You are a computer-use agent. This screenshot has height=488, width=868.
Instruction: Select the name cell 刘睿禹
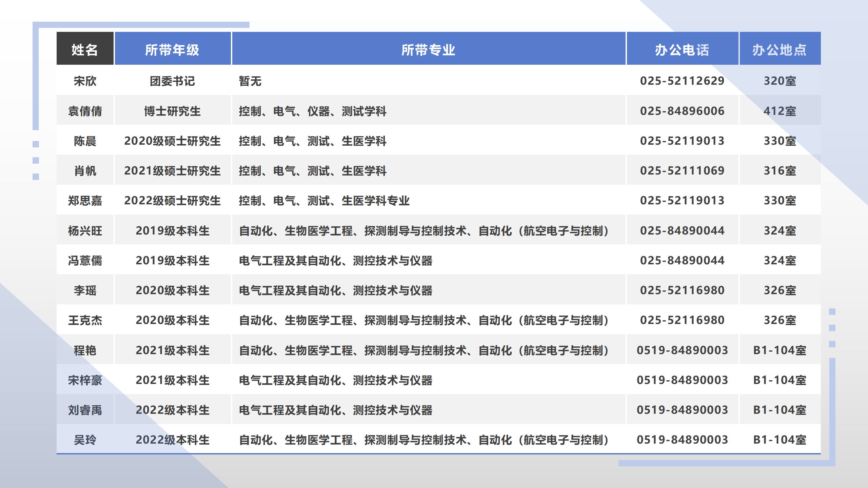(85, 410)
